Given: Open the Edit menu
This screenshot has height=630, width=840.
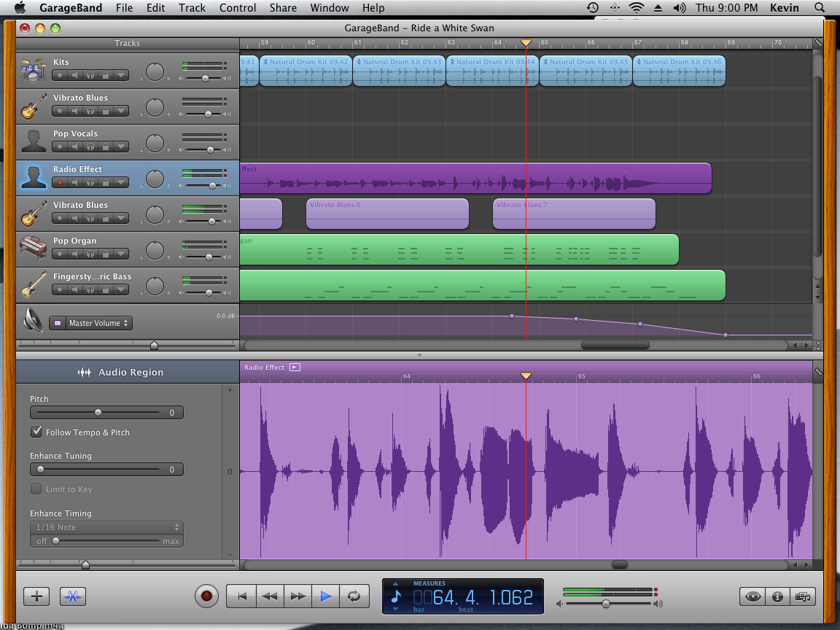Looking at the screenshot, I should 155,7.
